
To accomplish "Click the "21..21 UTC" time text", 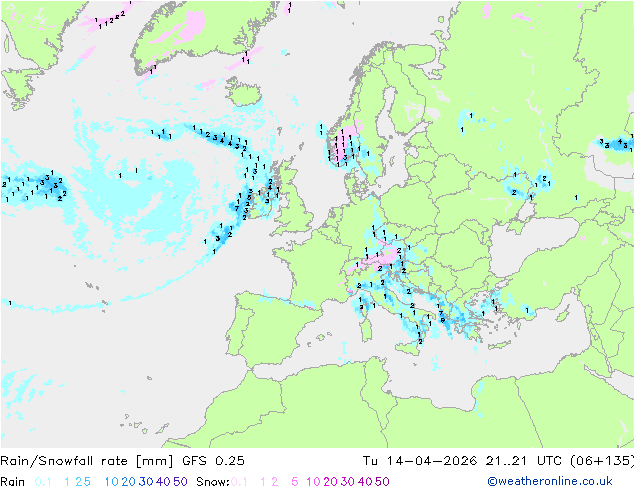I will pyautogui.click(x=523, y=461).
